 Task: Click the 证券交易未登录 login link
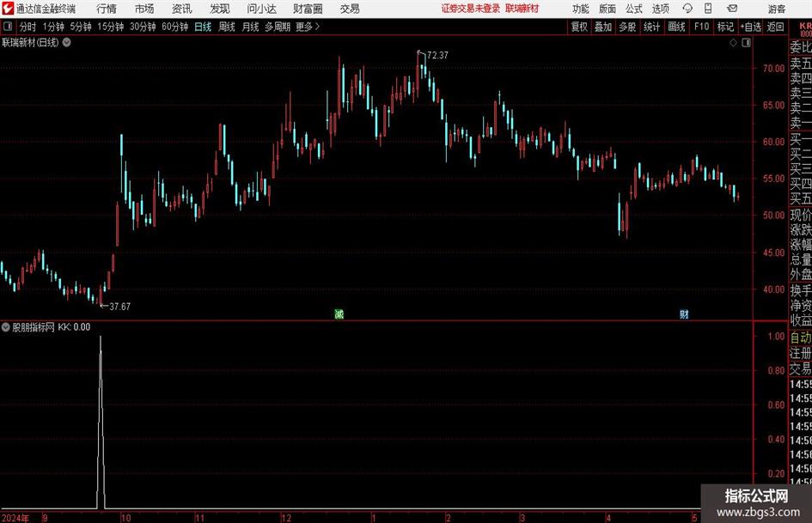471,9
